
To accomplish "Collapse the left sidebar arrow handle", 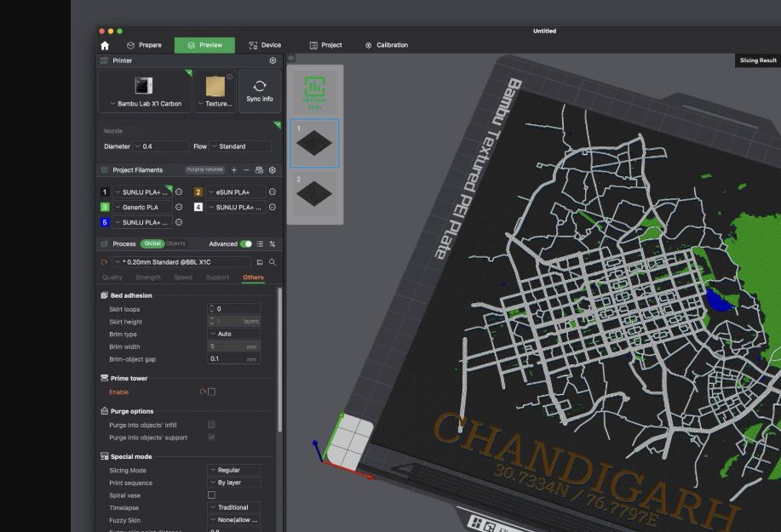I will (291, 58).
